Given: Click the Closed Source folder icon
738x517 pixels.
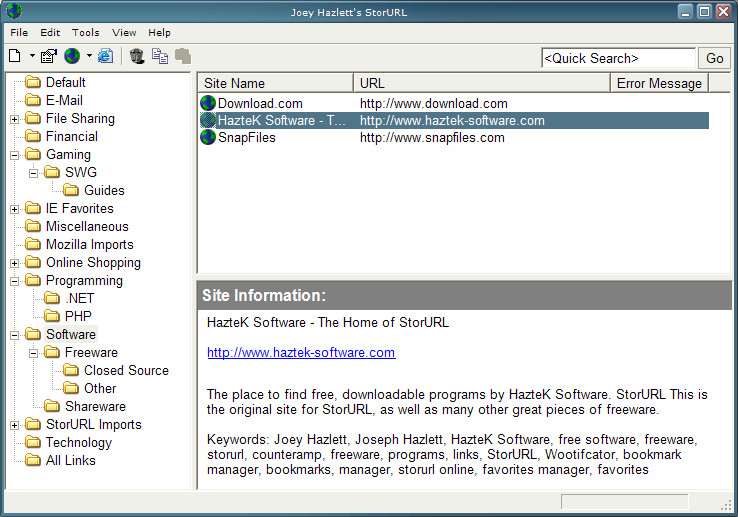Looking at the screenshot, I should (x=71, y=371).
